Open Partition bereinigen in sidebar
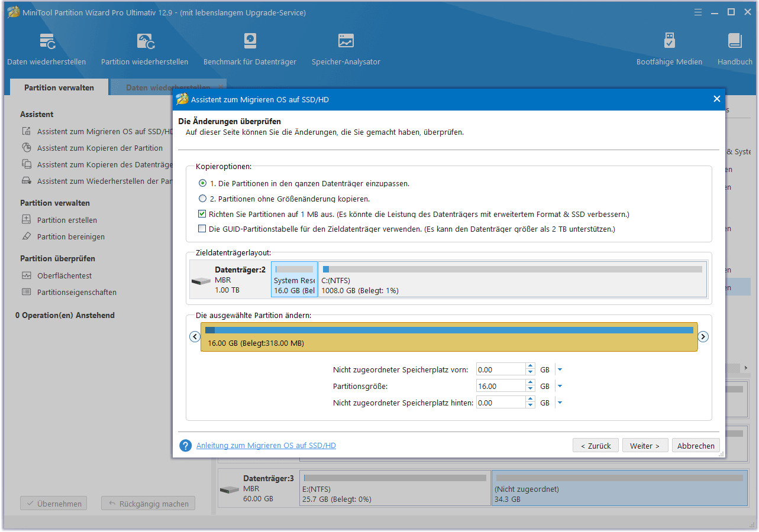 tap(71, 236)
